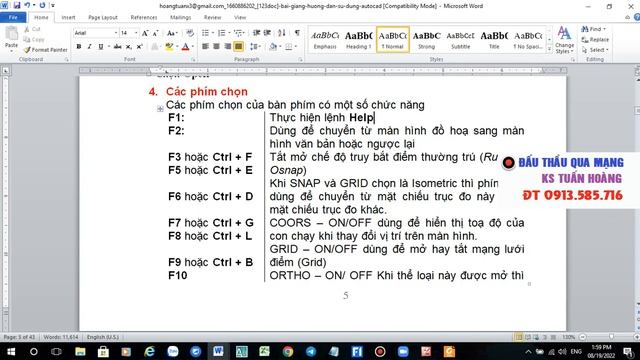Open the bullet list dropdown arrow
Screen dimensions: 640x360
pyautogui.click(x=212, y=33)
